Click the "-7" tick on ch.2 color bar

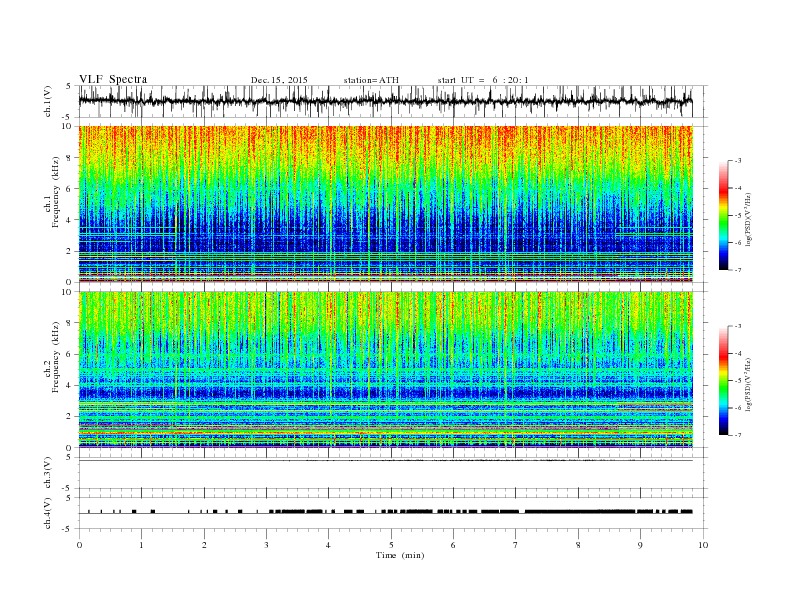coord(737,435)
